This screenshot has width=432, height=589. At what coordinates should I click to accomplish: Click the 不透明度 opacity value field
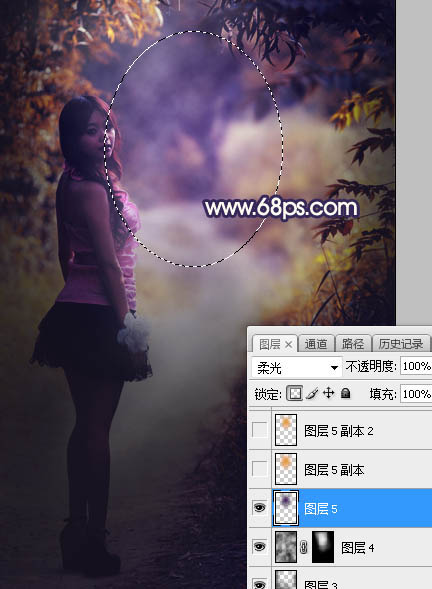pos(416,366)
